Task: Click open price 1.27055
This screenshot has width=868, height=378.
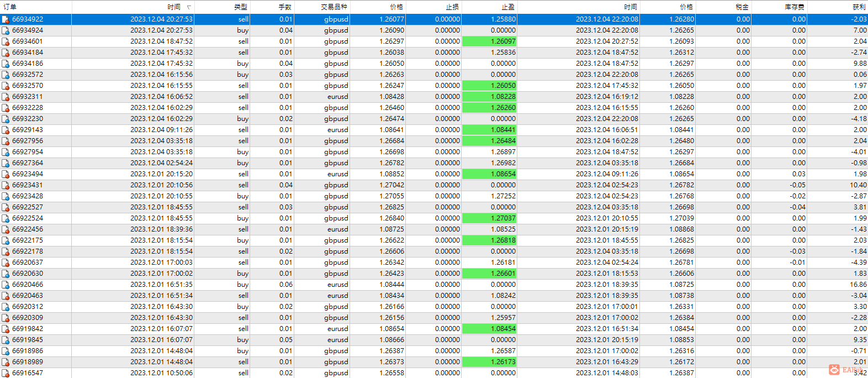Action: click(391, 196)
